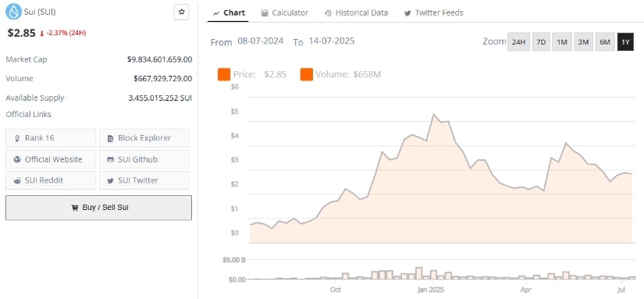Click the Sui water-drop logo
This screenshot has width=644, height=299.
13,12
